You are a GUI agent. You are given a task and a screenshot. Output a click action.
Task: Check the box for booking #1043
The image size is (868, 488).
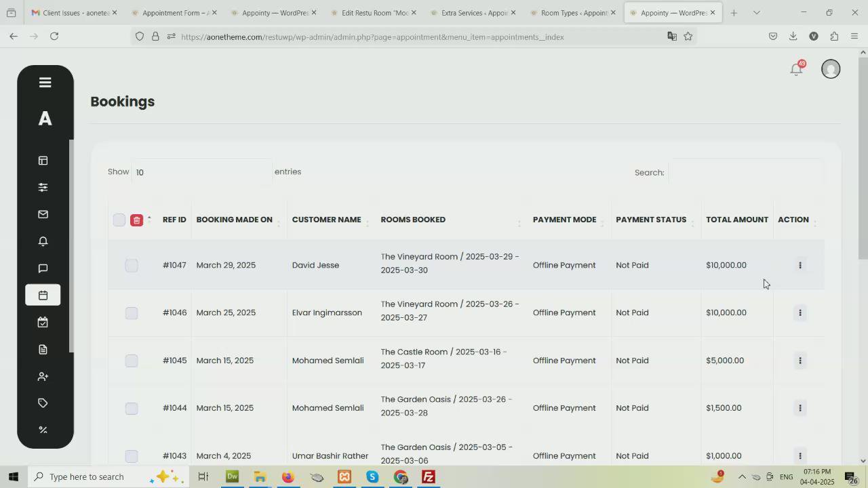point(132,456)
